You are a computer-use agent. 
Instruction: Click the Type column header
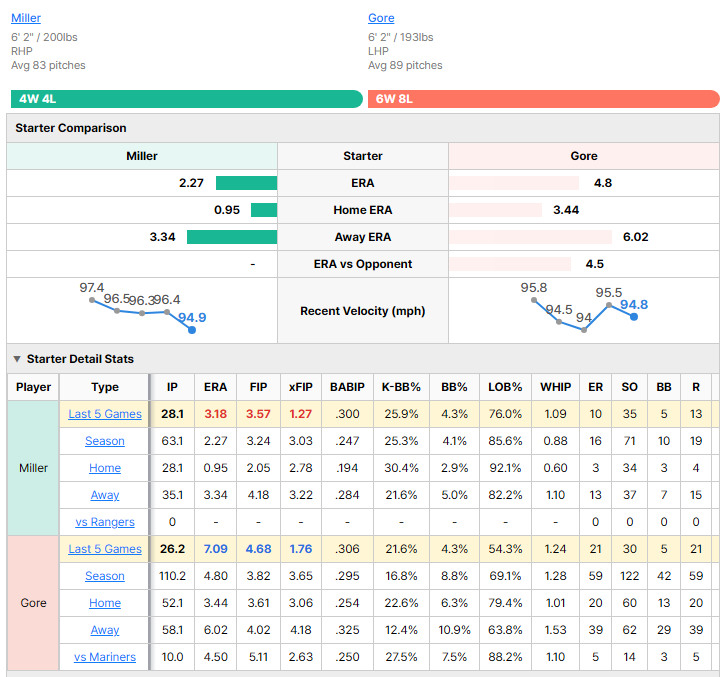(x=105, y=387)
